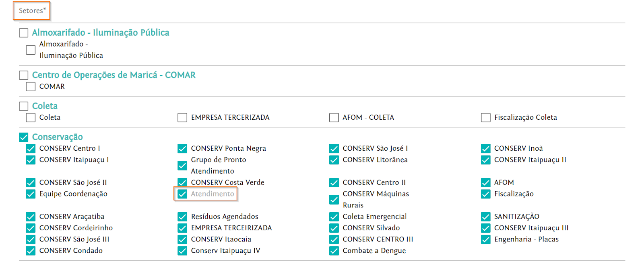
Task: Click the Setores field label
Action: click(32, 11)
